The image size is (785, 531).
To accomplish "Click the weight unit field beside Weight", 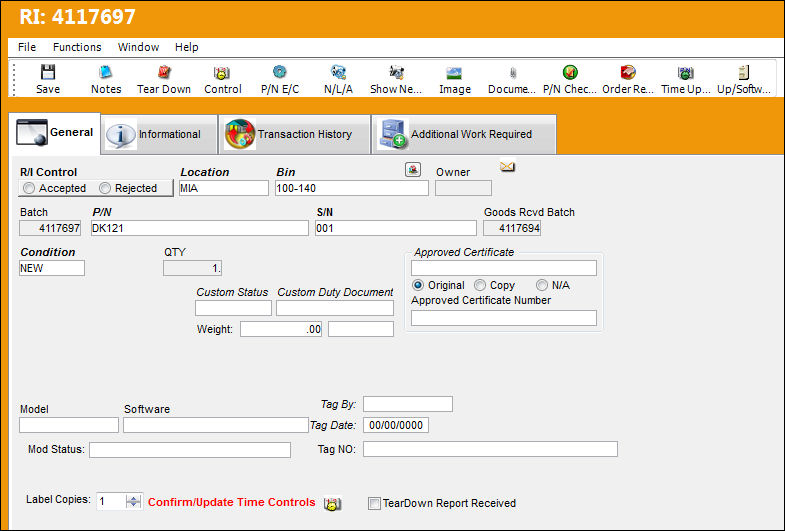I will pos(361,329).
